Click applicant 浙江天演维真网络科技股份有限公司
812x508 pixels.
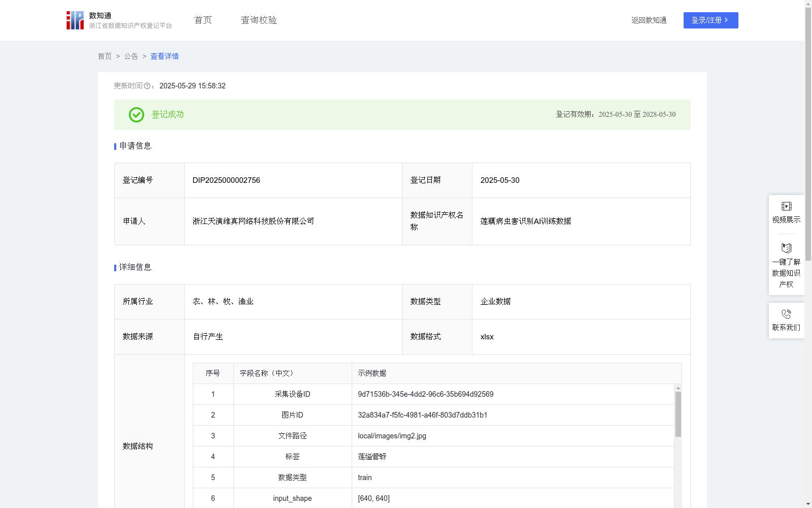coord(253,221)
